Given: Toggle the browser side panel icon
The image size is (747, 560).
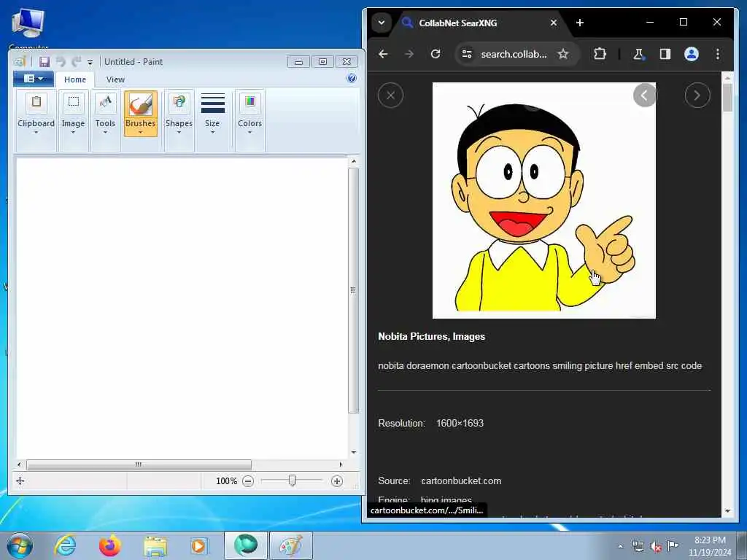Looking at the screenshot, I should point(665,54).
